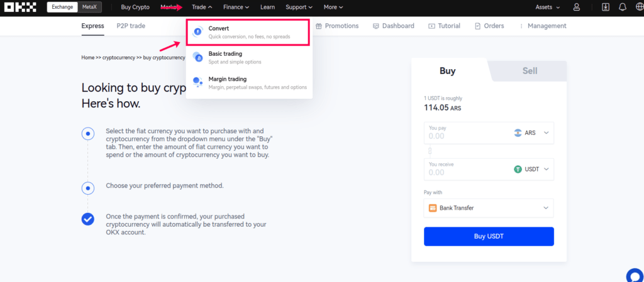The width and height of the screenshot is (644, 282).
Task: Open the language globe icon
Action: pyautogui.click(x=639, y=7)
